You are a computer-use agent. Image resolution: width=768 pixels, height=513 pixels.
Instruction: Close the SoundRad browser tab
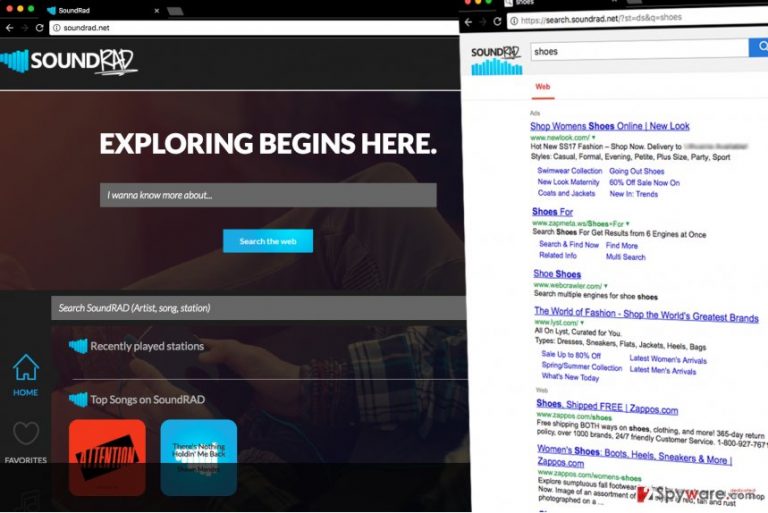157,10
